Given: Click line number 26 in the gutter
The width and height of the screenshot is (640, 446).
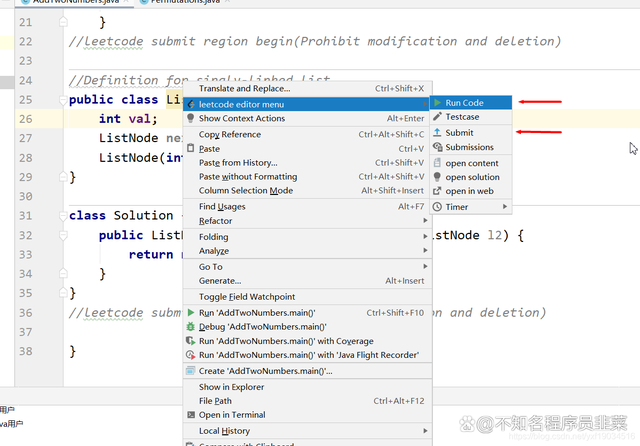Looking at the screenshot, I should 25,119.
